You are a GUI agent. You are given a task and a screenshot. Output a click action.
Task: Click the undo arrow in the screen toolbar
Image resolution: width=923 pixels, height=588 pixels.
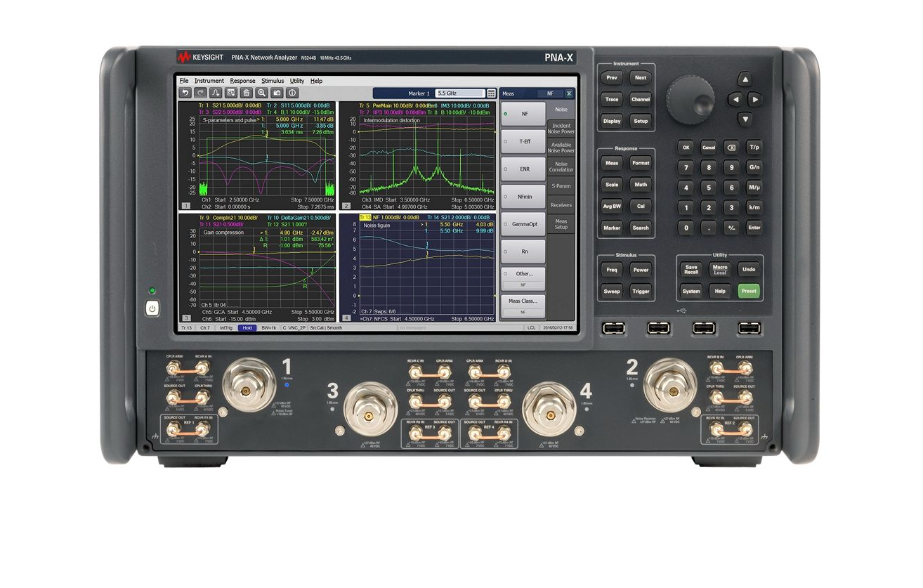pyautogui.click(x=185, y=93)
